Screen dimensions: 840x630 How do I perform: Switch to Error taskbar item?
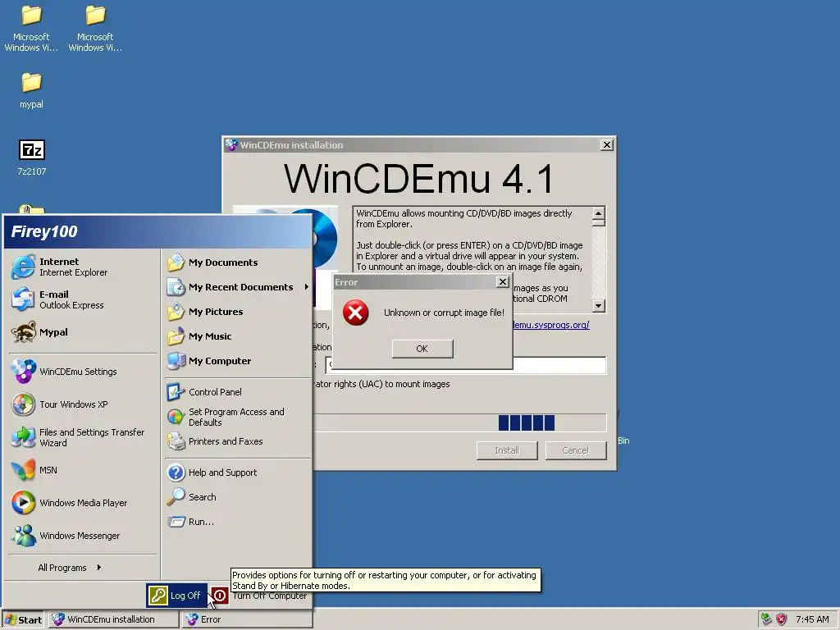(x=248, y=619)
